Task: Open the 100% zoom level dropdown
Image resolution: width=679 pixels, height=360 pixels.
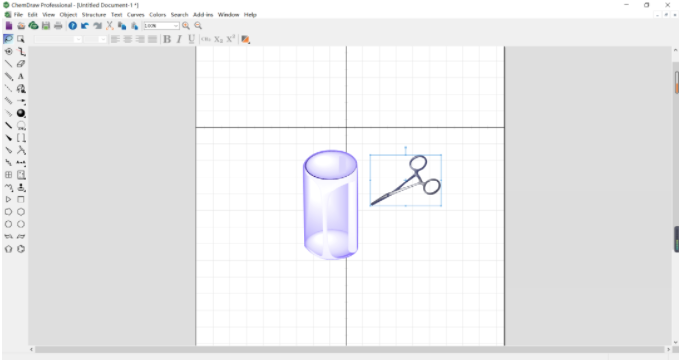Action: tap(161, 26)
